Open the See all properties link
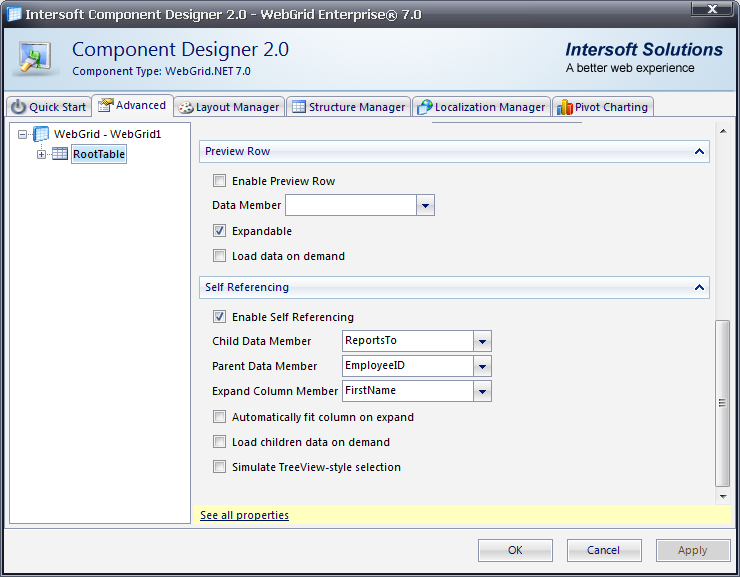The image size is (740, 577). coord(244,515)
